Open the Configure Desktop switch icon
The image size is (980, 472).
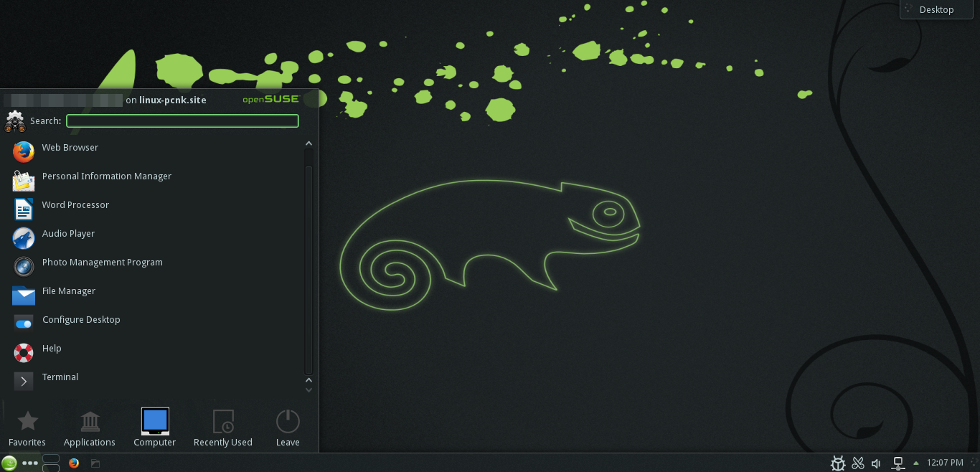[x=24, y=324]
